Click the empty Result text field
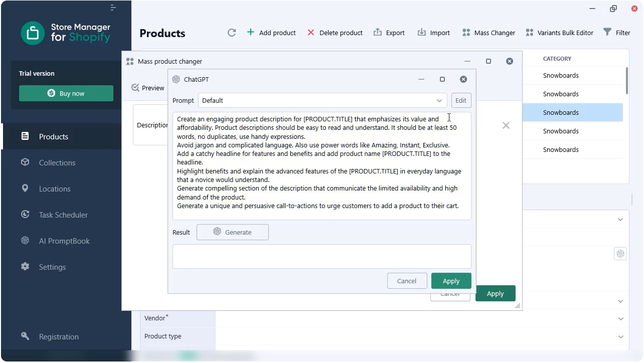Image resolution: width=644 pixels, height=363 pixels. tap(322, 256)
